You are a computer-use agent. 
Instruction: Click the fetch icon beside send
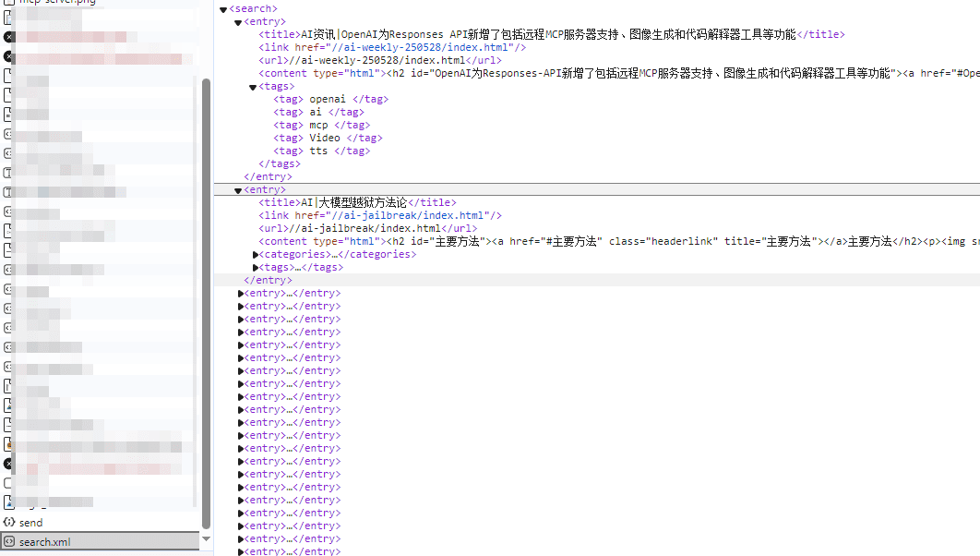pyautogui.click(x=9, y=523)
